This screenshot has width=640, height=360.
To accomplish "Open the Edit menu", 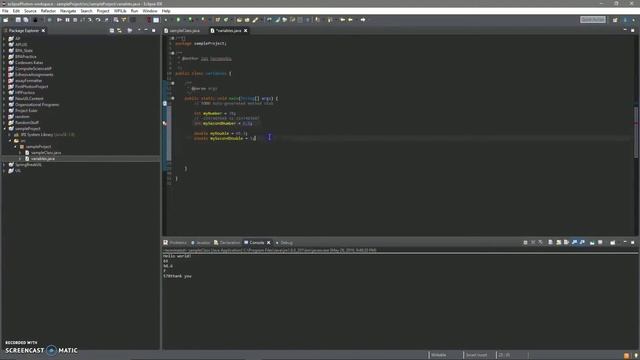I will (x=16, y=11).
